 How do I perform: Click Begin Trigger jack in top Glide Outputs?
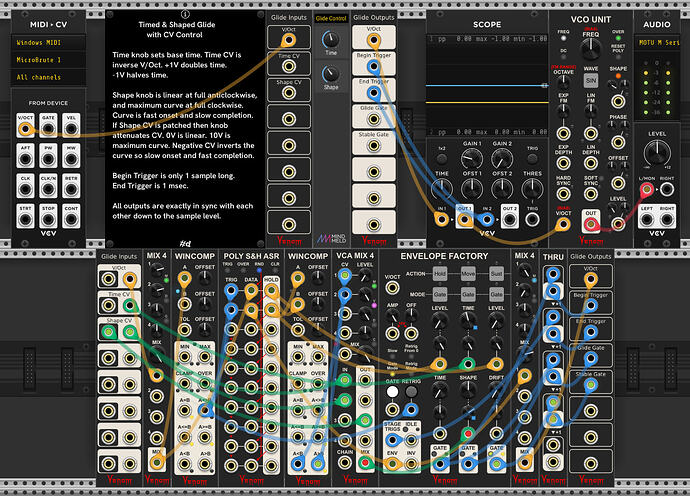click(x=374, y=67)
